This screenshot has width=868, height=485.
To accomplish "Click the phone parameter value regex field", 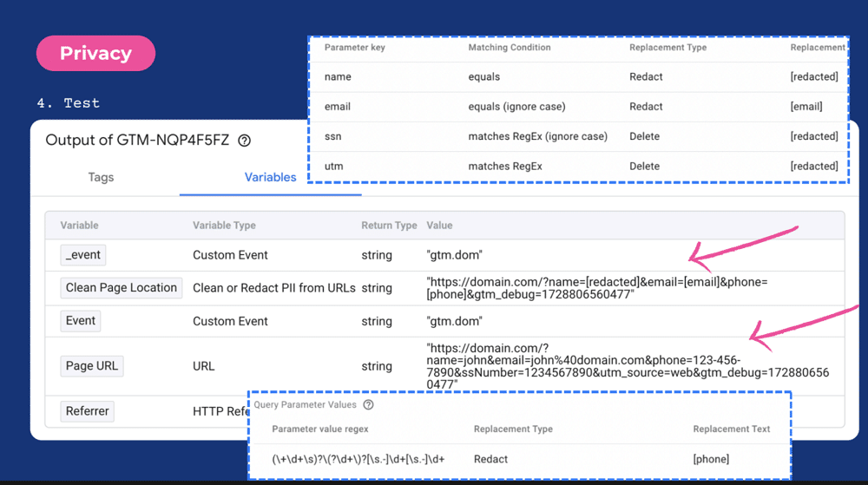I will click(x=358, y=459).
